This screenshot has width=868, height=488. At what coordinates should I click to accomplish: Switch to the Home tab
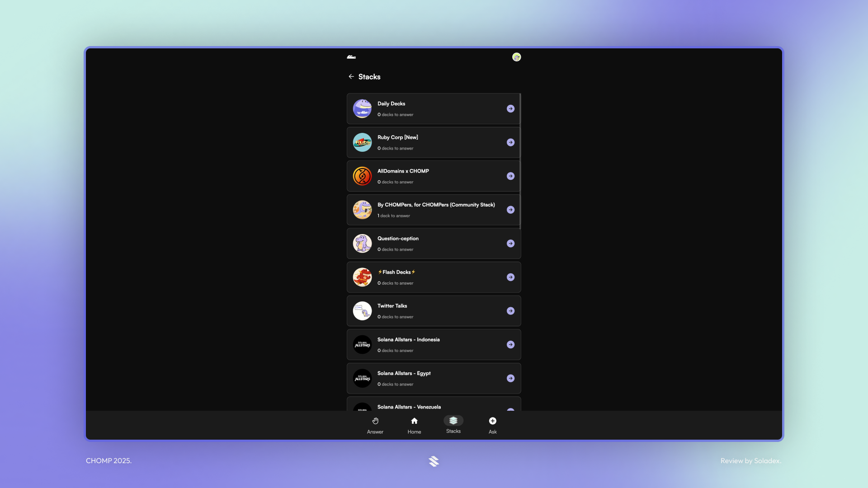point(414,426)
